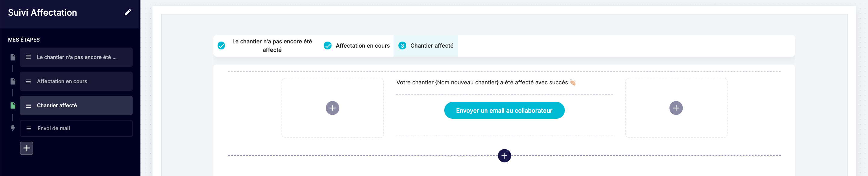Open the first sidebar step Le chantier n'a pas...
The image size is (868, 176).
coord(76,57)
